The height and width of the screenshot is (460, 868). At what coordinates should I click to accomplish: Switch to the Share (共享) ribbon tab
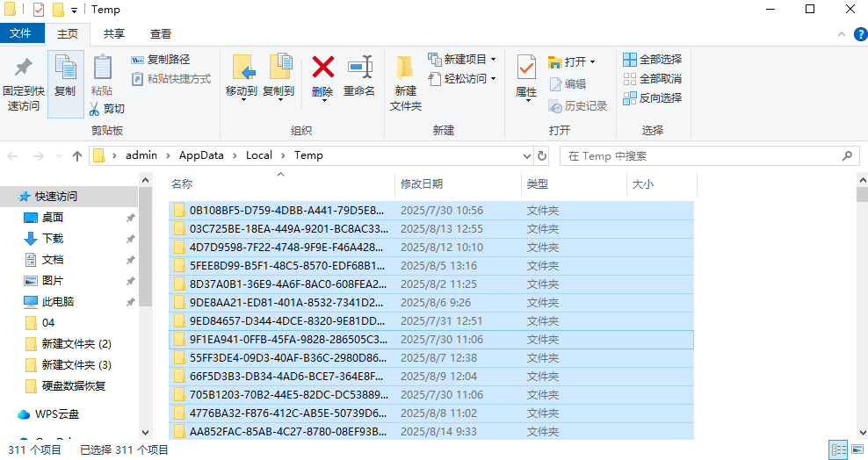(x=114, y=34)
